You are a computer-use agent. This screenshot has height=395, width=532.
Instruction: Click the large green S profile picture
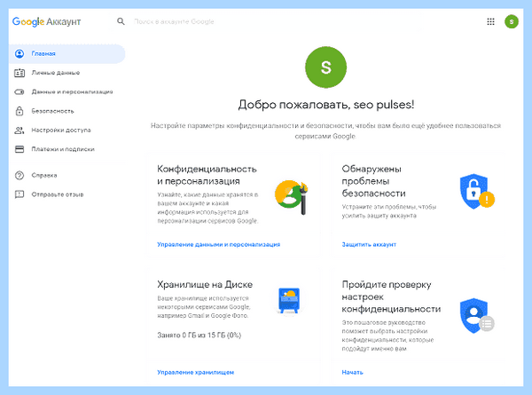pos(325,67)
